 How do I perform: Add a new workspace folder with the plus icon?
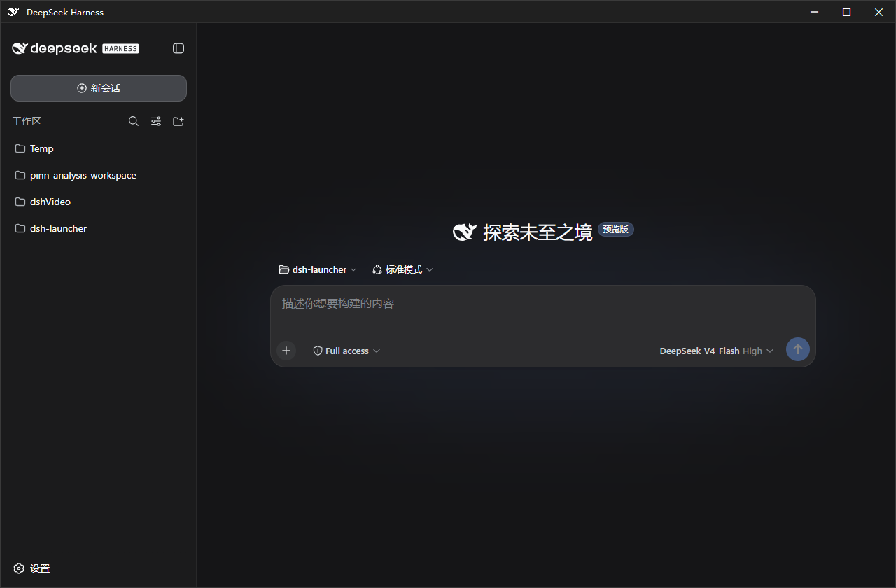(178, 121)
